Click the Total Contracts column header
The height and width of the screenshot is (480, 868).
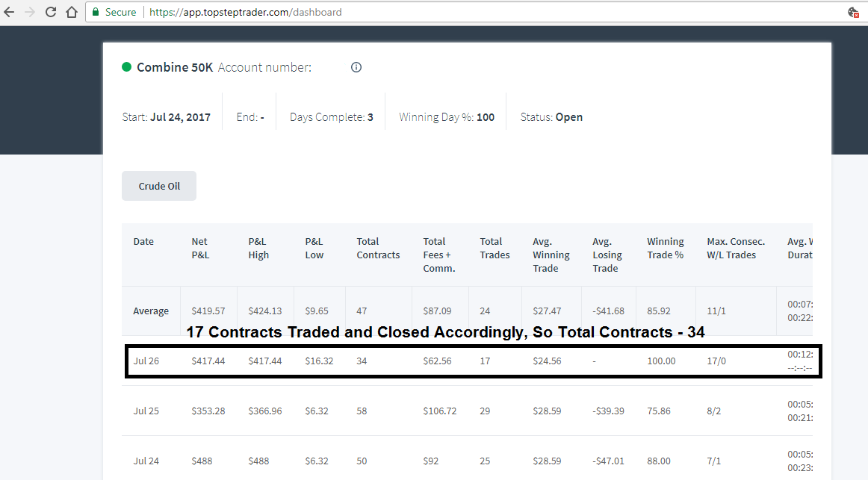(378, 249)
